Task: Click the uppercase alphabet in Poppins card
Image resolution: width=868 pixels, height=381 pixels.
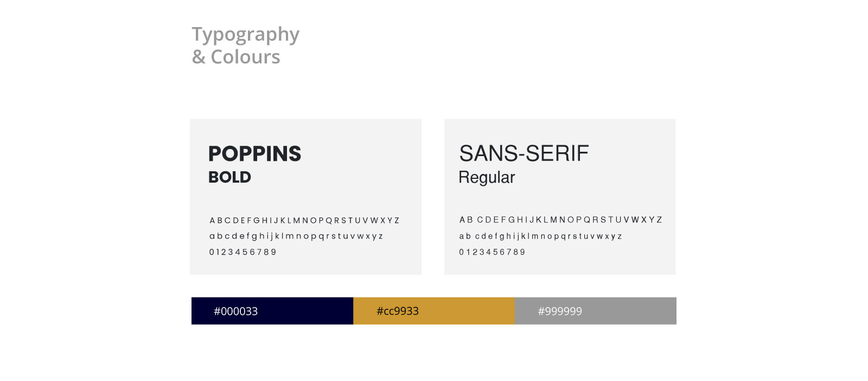Action: [304, 221]
